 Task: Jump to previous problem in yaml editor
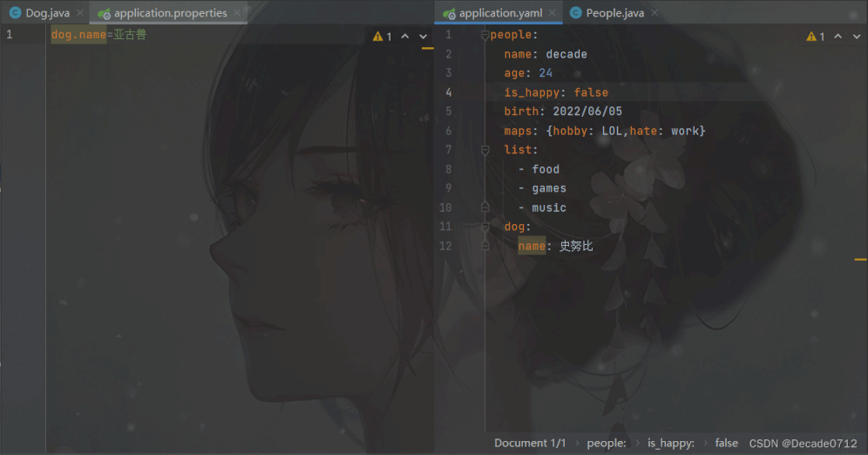pyautogui.click(x=838, y=37)
